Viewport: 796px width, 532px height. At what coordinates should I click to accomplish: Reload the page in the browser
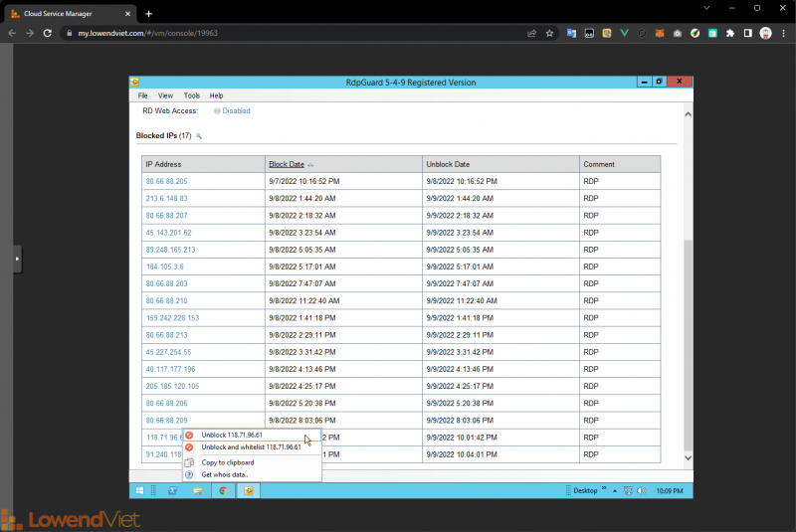(47, 33)
